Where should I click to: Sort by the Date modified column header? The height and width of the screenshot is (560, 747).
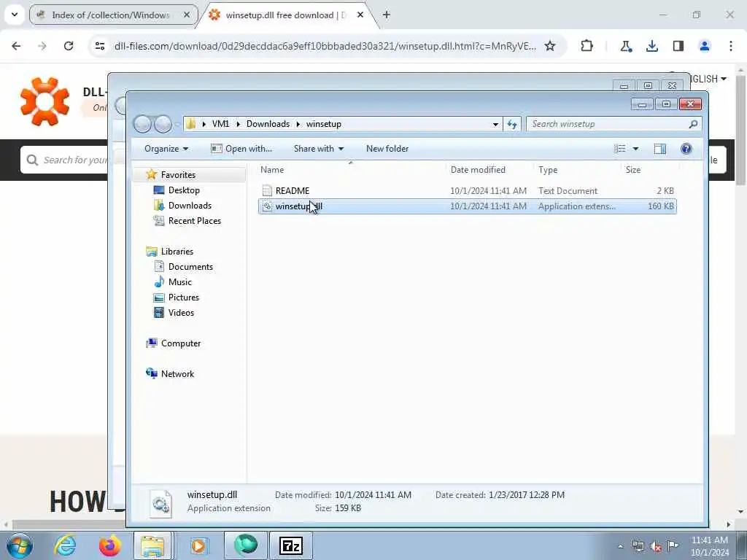489,170
